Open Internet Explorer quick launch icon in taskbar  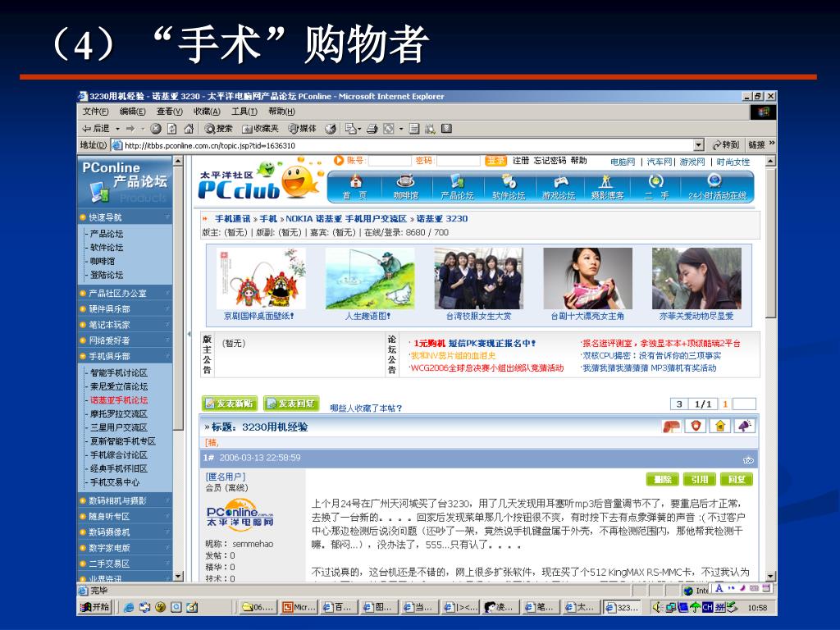tap(129, 608)
